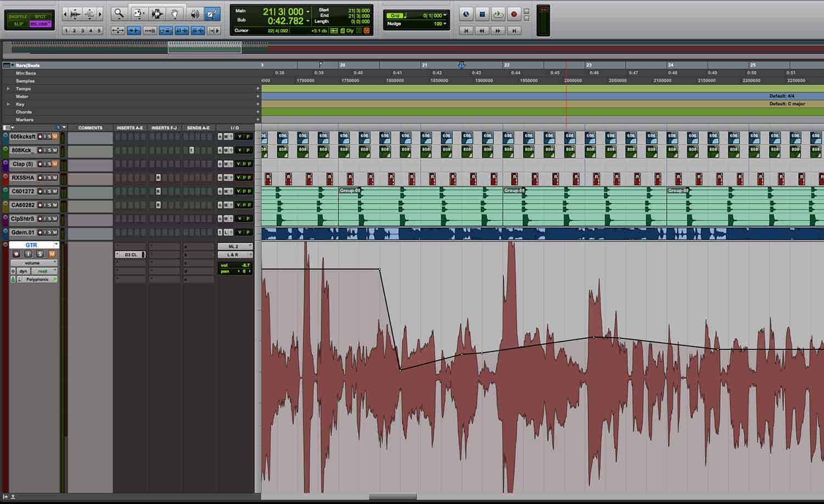This screenshot has height=504, width=824.
Task: Click the horizontal zoom-in arrow button
Action: [x=99, y=14]
